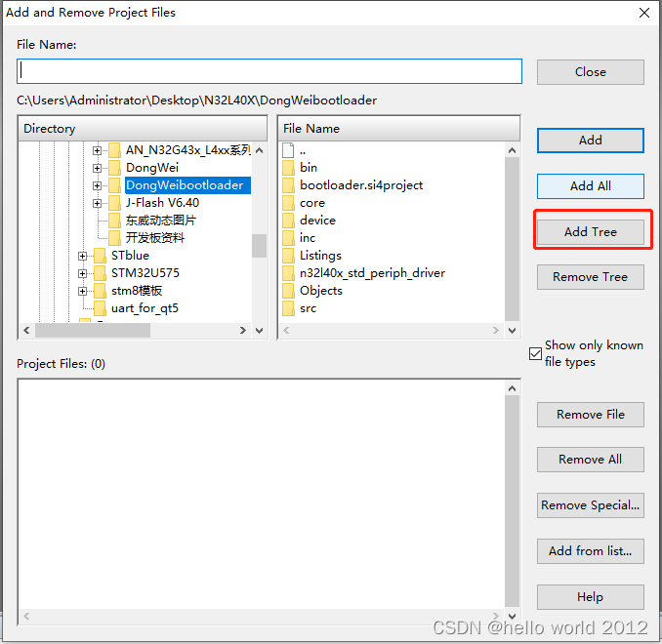Click the File Name list scroll-up arrow
Screen dimensions: 662x644
512,150
